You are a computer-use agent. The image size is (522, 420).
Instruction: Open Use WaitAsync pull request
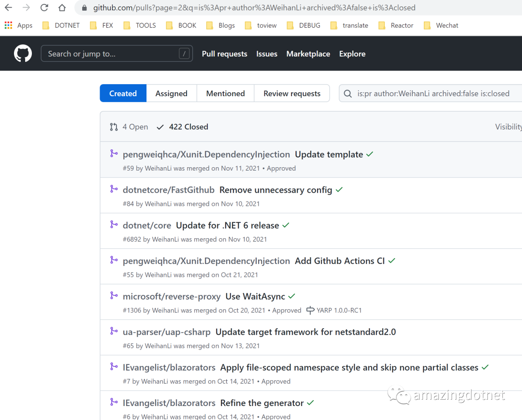[x=255, y=297]
